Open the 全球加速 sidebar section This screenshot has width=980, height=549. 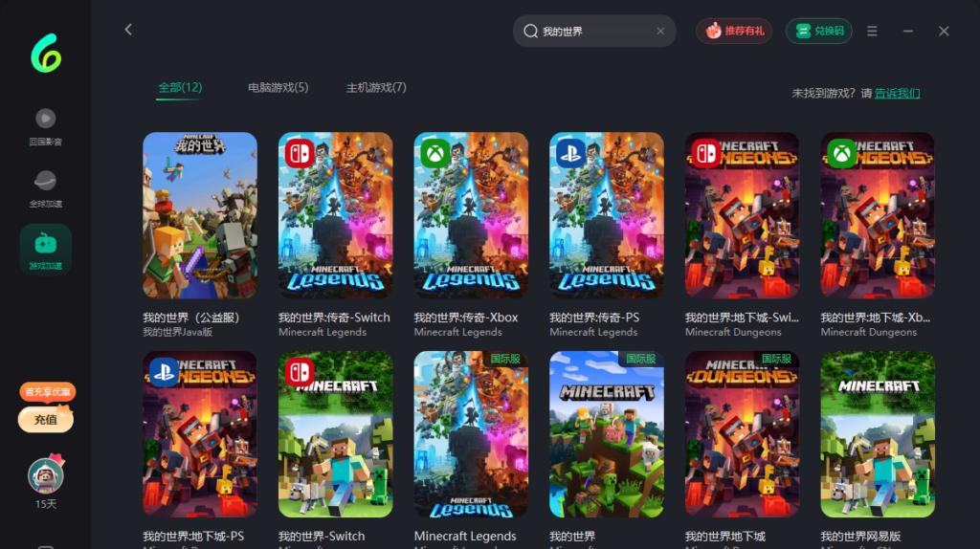click(45, 188)
